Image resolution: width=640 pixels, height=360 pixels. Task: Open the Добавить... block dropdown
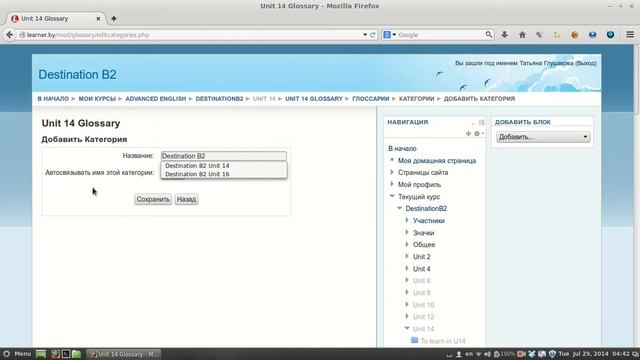point(543,137)
